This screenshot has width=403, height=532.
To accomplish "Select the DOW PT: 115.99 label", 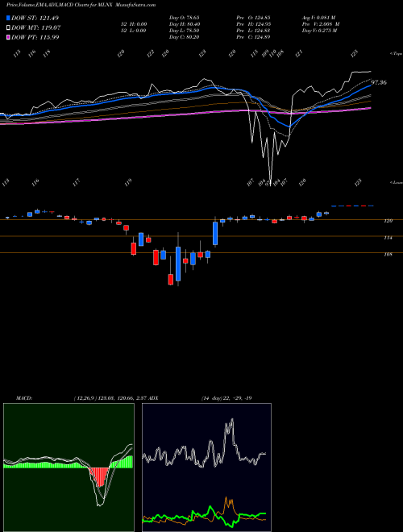I will [x=35, y=37].
